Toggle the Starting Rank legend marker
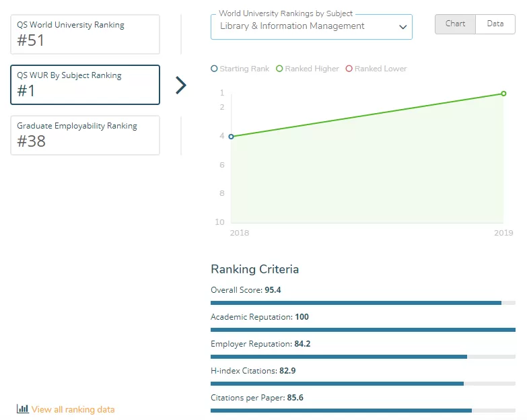This screenshot has height=420, width=527. tap(214, 69)
